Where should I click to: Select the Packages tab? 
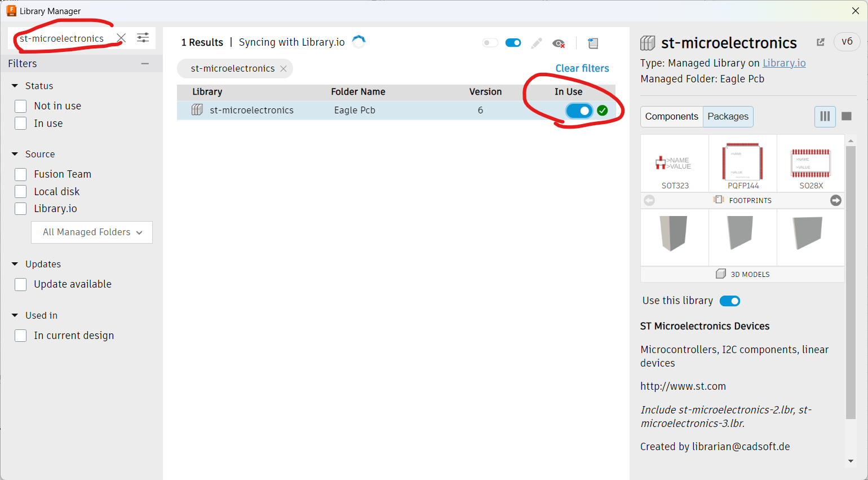point(728,117)
